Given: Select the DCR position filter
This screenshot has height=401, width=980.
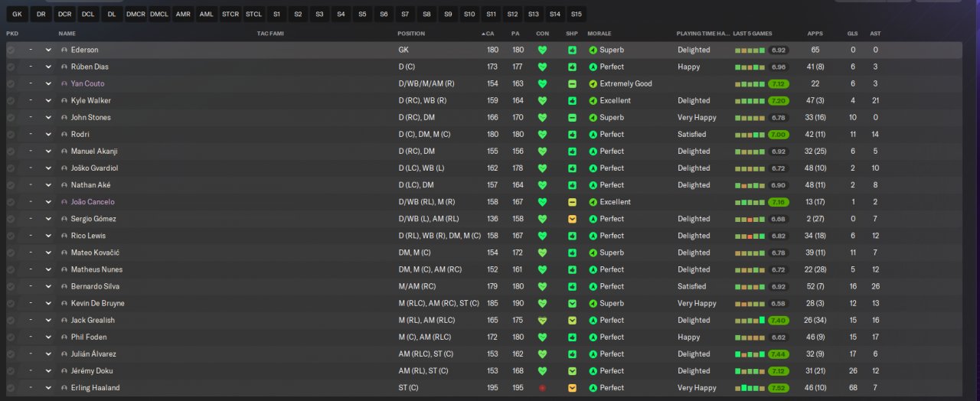Looking at the screenshot, I should [x=65, y=14].
